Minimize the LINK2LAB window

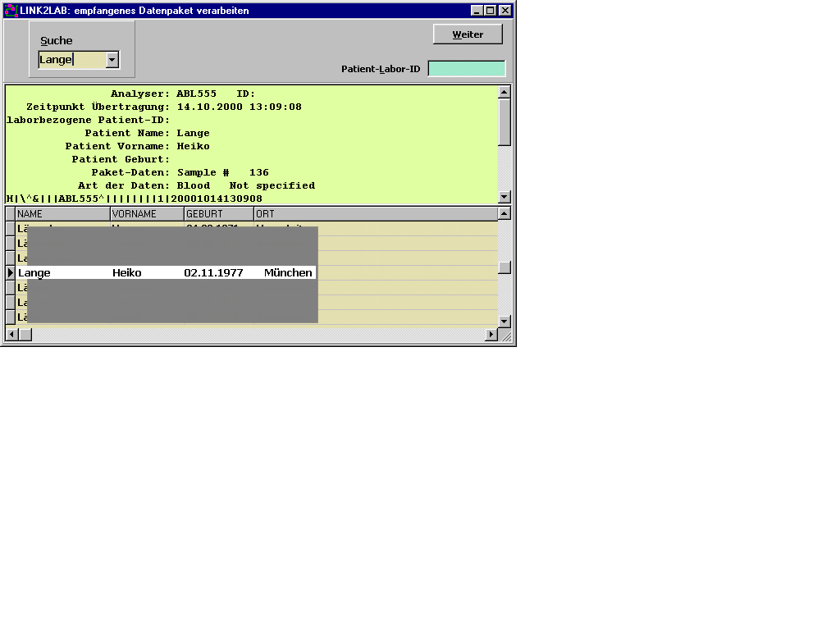coord(477,11)
